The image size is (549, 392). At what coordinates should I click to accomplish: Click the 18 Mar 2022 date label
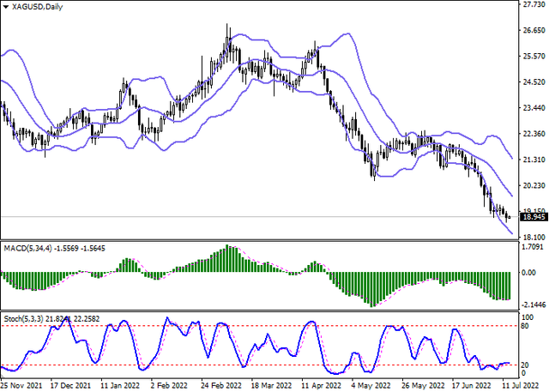coord(272,386)
